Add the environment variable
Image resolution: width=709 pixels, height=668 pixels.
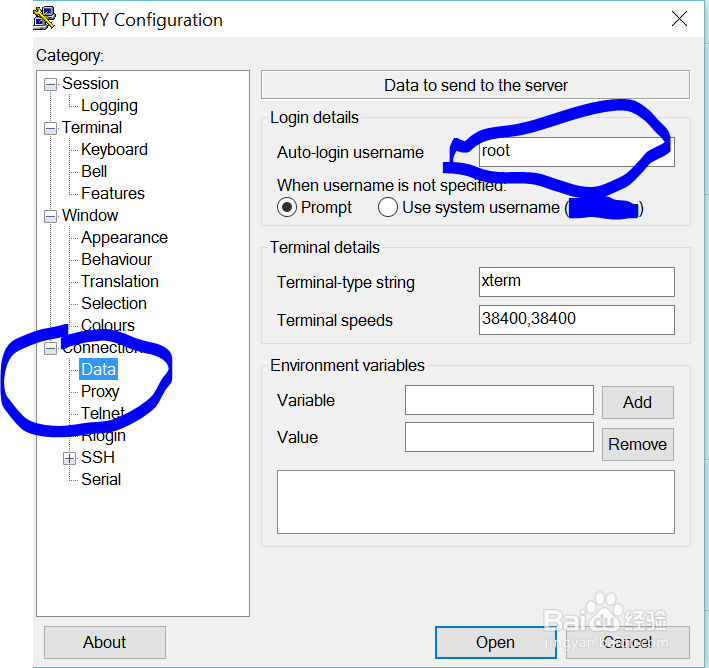(x=638, y=403)
